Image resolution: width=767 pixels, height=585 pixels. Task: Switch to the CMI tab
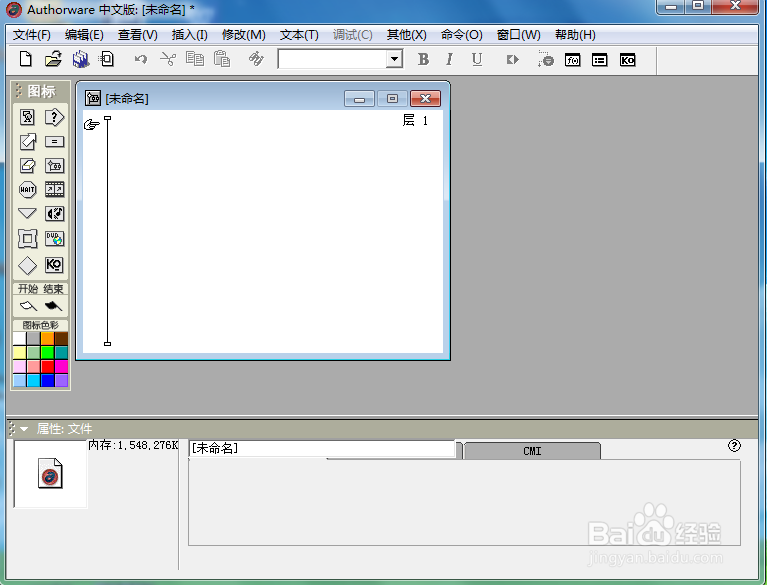coord(532,451)
